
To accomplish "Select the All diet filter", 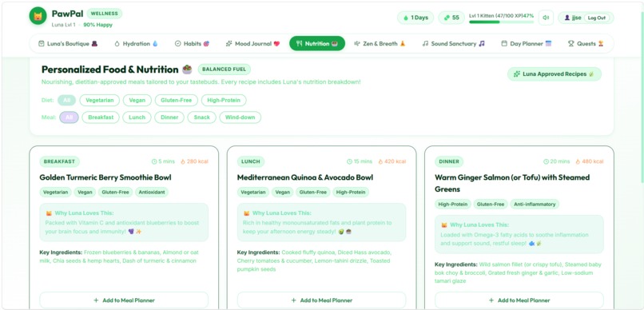I will (x=66, y=100).
